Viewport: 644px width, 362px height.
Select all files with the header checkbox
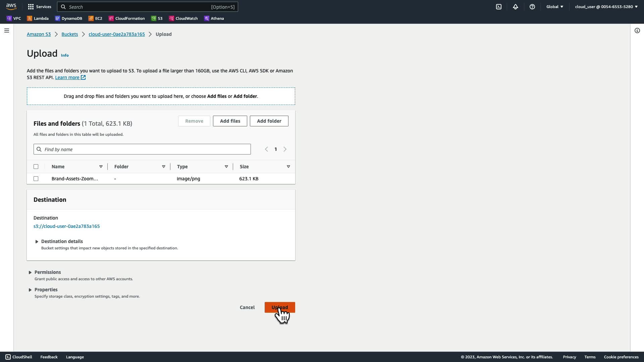click(36, 167)
